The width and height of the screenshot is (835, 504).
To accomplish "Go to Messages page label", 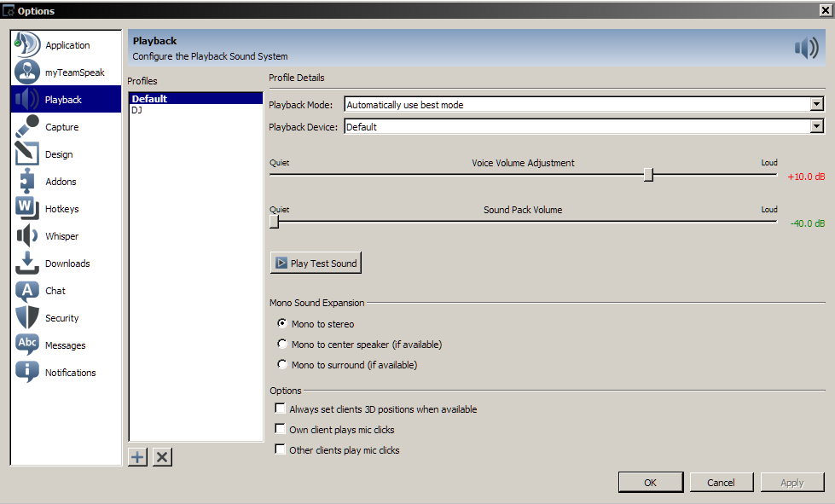I will [65, 345].
